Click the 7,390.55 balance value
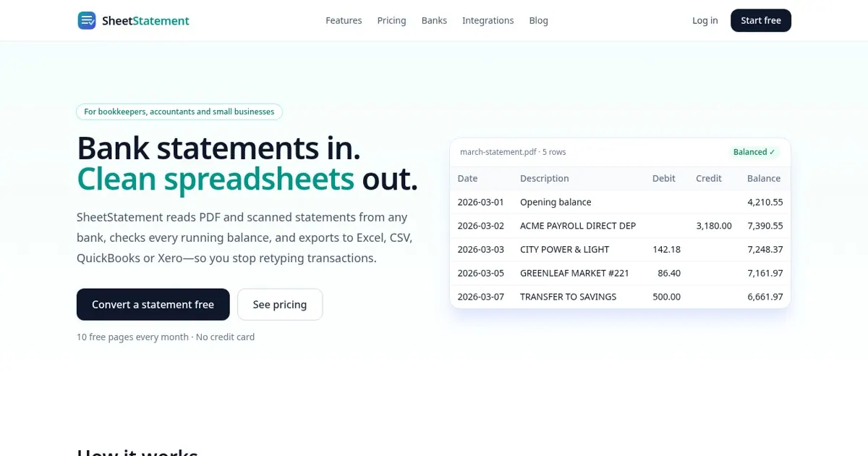This screenshot has width=868, height=456. click(x=765, y=226)
